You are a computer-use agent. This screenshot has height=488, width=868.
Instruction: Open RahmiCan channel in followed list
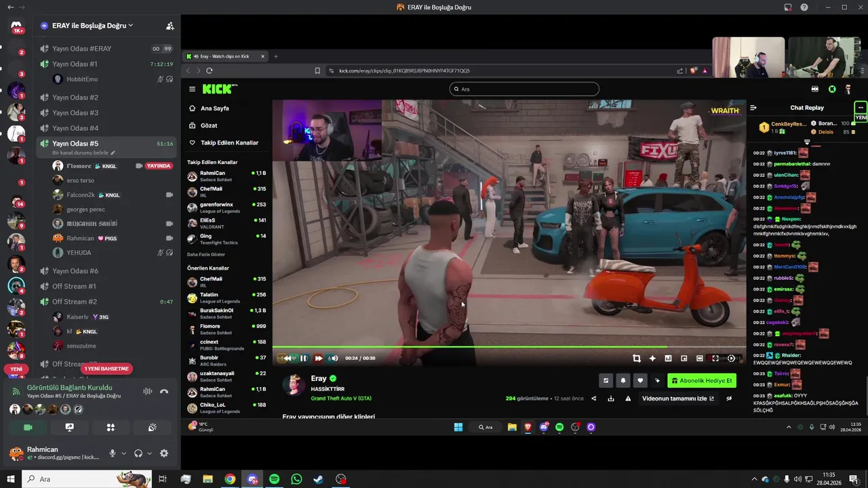point(226,176)
